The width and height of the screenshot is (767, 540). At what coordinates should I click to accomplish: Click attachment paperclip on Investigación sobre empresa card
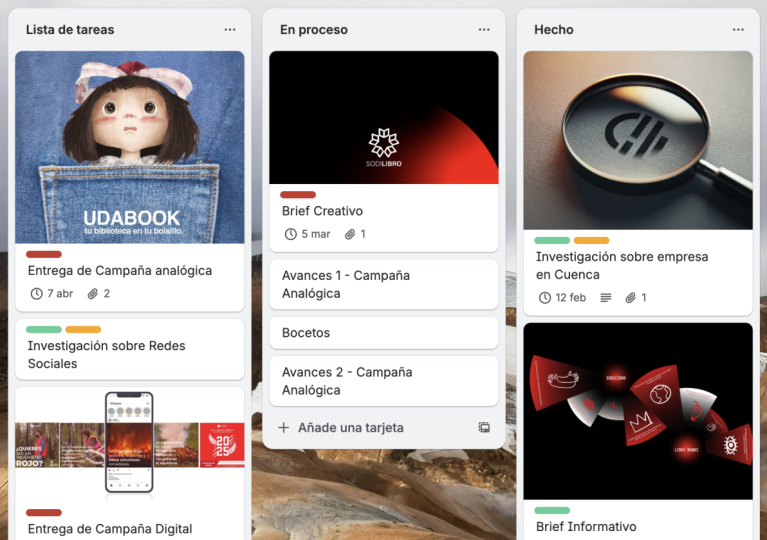pos(631,297)
